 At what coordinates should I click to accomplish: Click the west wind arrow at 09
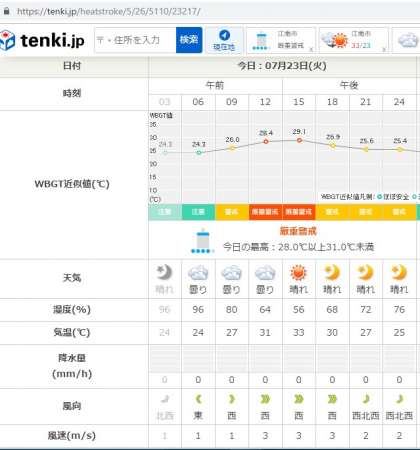click(x=232, y=399)
